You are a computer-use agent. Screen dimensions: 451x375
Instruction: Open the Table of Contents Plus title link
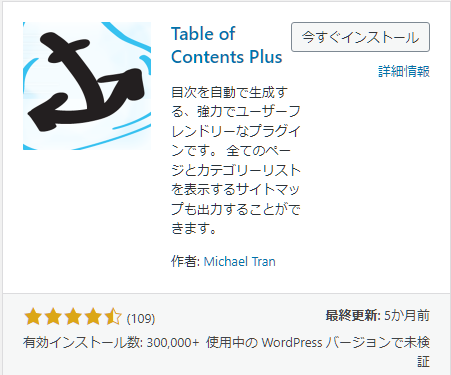pyautogui.click(x=226, y=45)
